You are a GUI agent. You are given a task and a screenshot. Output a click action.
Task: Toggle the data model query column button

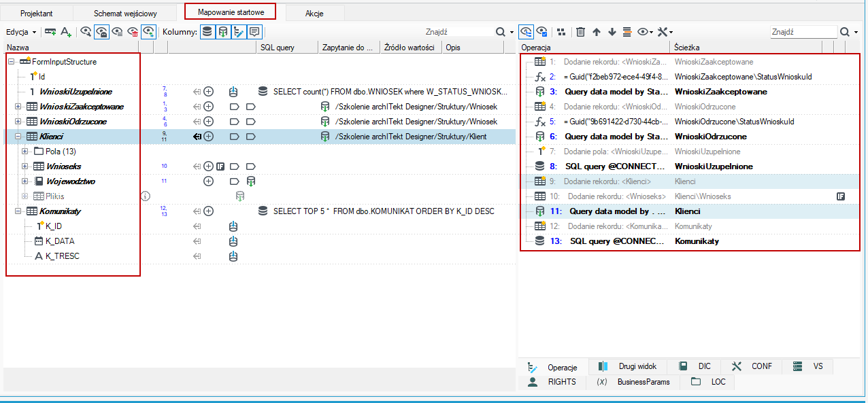click(223, 32)
